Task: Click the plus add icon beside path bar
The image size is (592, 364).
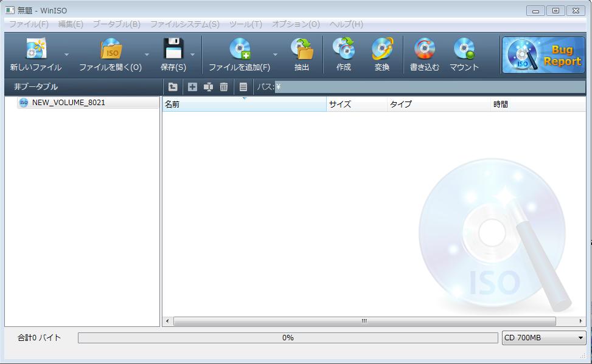Action: click(x=192, y=87)
